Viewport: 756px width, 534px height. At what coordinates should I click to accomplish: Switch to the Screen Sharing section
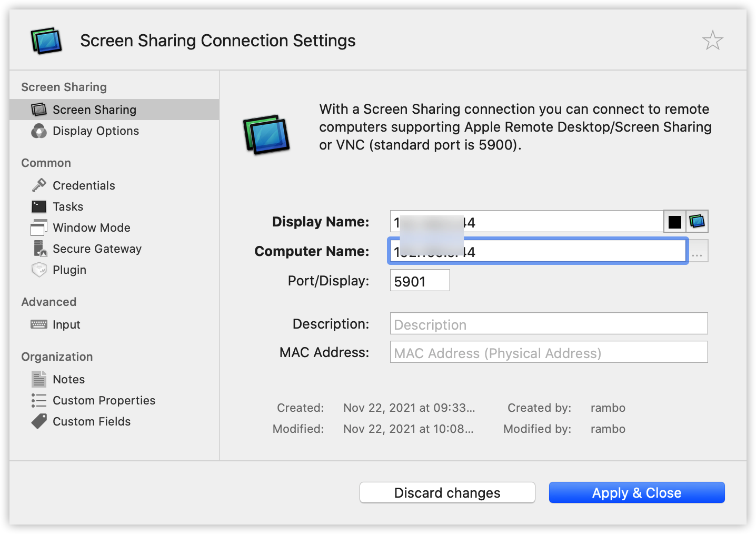94,109
